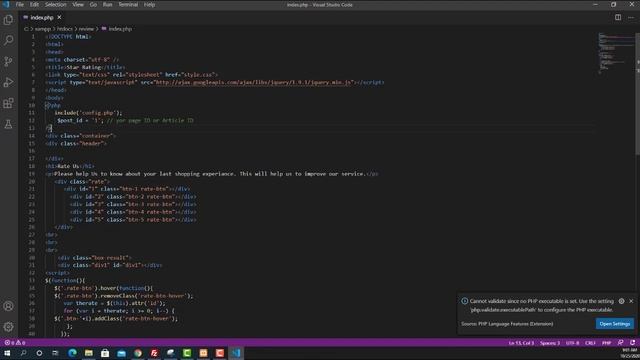Image resolution: width=640 pixels, height=360 pixels.
Task: Click the notification settings gear icon
Action: [621, 301]
